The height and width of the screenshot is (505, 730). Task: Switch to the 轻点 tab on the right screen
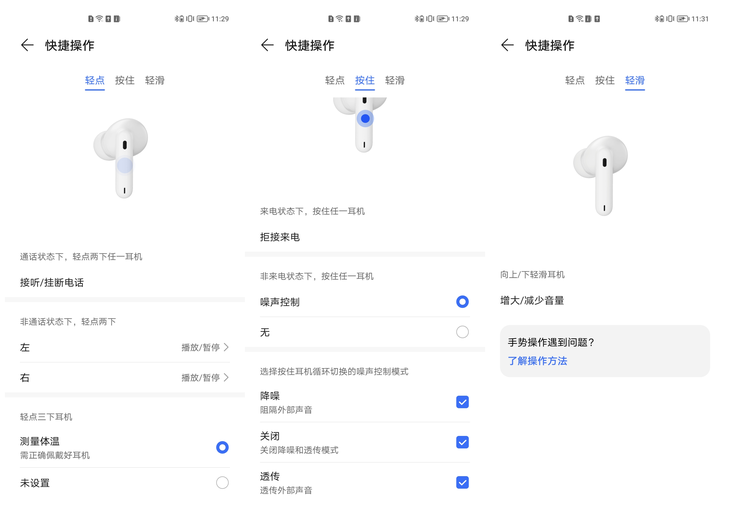tap(575, 80)
